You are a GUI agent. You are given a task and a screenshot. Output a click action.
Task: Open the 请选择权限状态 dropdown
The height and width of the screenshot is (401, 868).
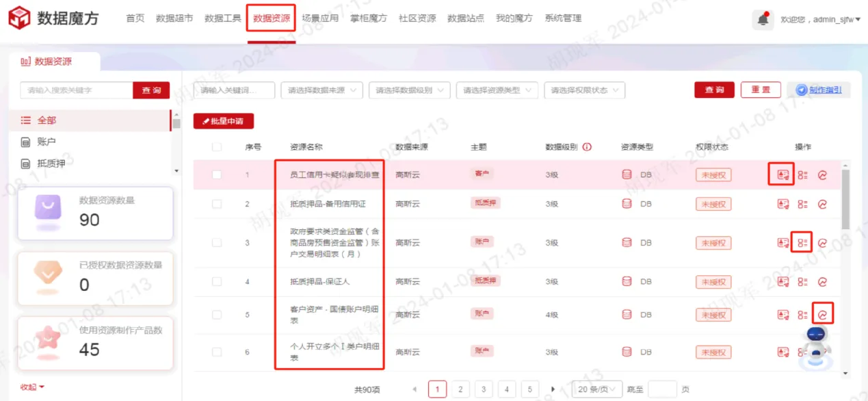[x=584, y=90]
